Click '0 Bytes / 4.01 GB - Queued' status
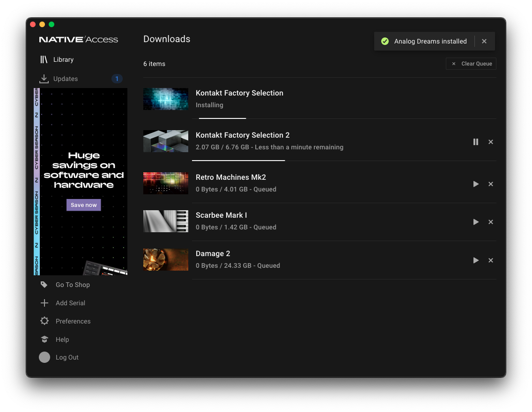This screenshot has width=532, height=412. click(236, 189)
